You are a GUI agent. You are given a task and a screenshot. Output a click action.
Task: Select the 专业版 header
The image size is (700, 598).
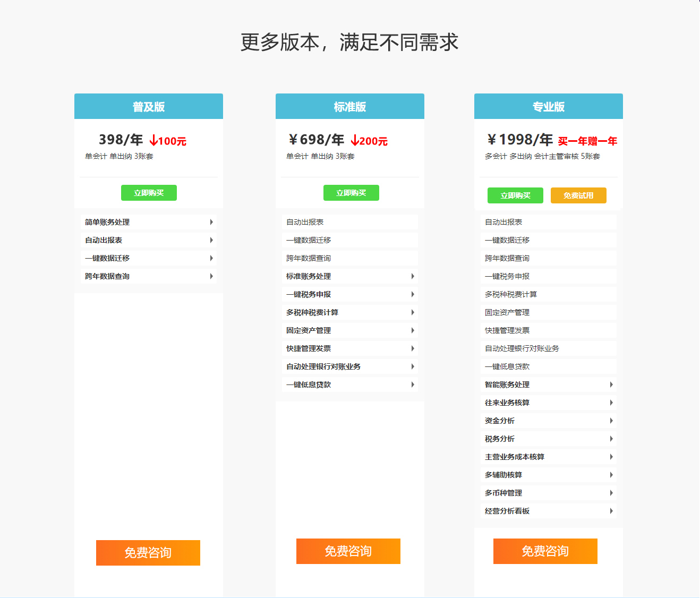549,106
